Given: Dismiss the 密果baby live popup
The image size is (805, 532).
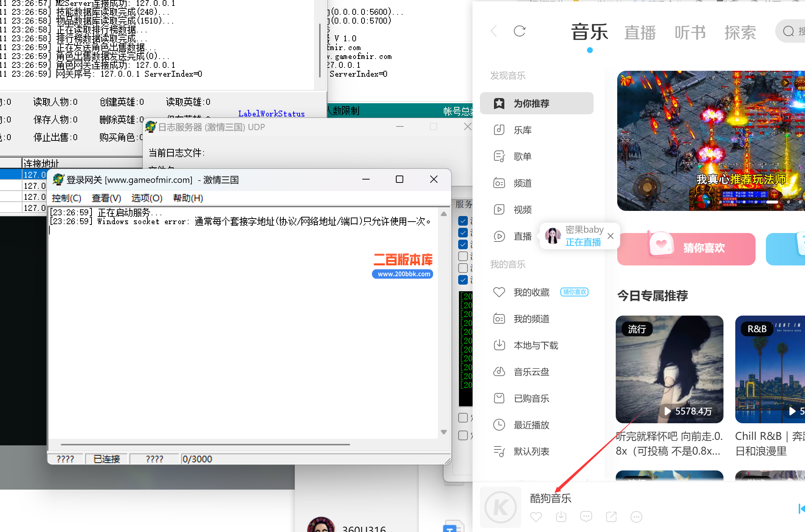Looking at the screenshot, I should click(611, 236).
